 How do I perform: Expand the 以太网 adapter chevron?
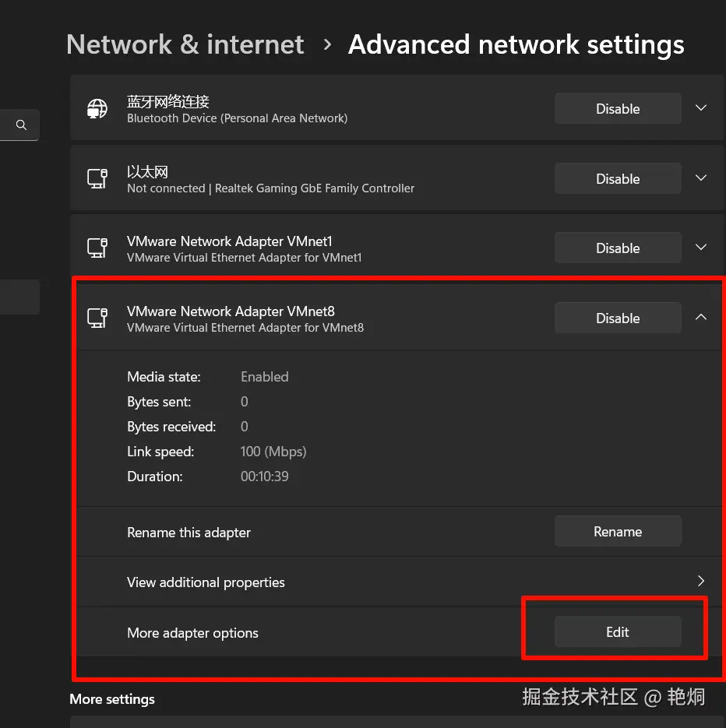(x=701, y=178)
